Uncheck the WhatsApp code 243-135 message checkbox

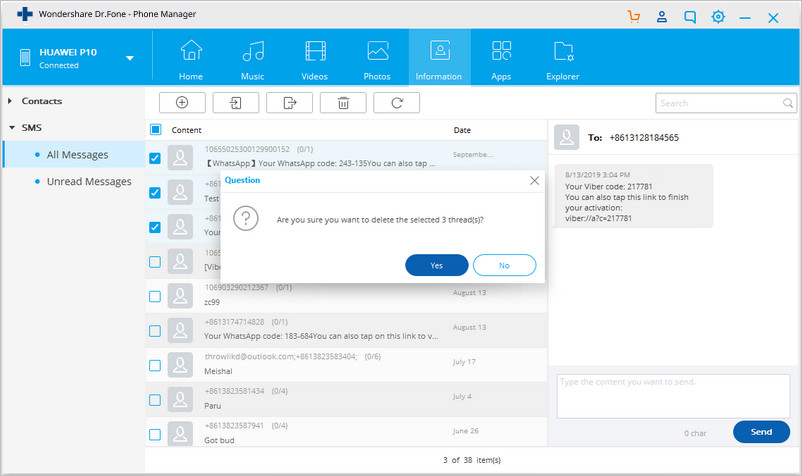(155, 158)
